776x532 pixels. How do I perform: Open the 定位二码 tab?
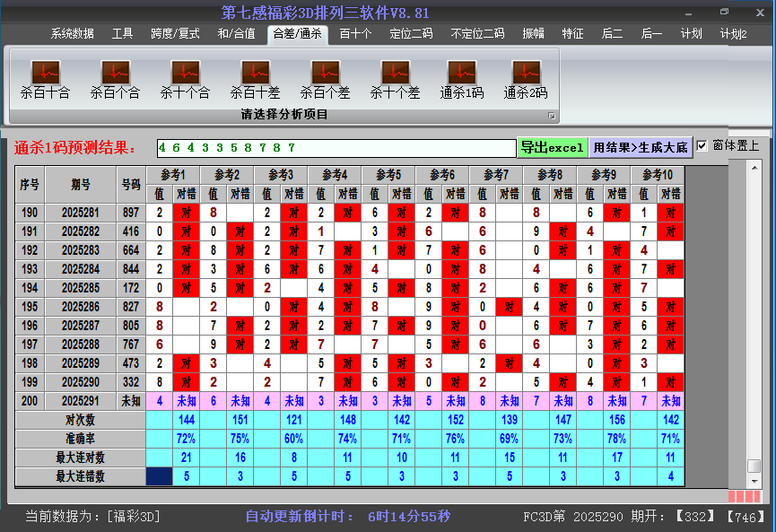411,34
